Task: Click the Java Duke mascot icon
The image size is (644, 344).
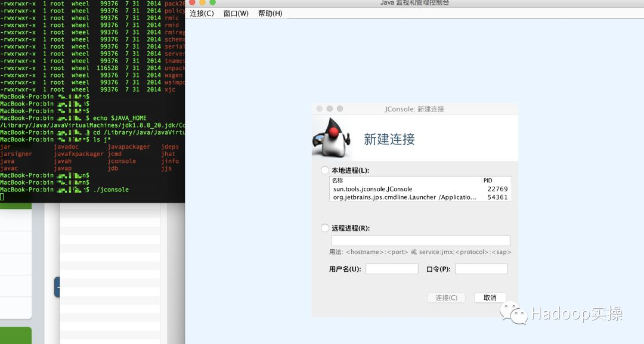Action: [x=332, y=138]
